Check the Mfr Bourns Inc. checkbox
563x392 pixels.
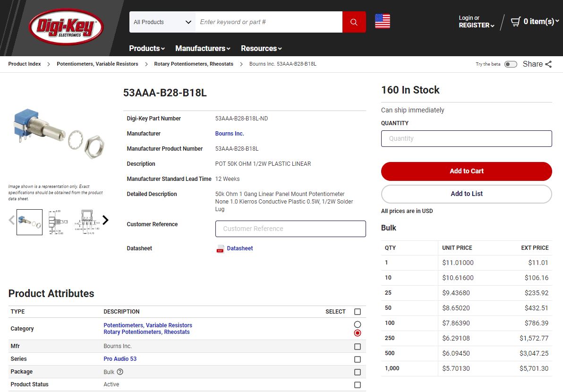point(357,346)
